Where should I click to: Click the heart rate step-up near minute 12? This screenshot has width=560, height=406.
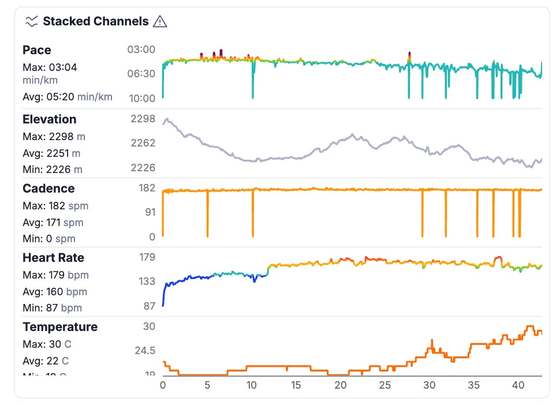coord(269,270)
